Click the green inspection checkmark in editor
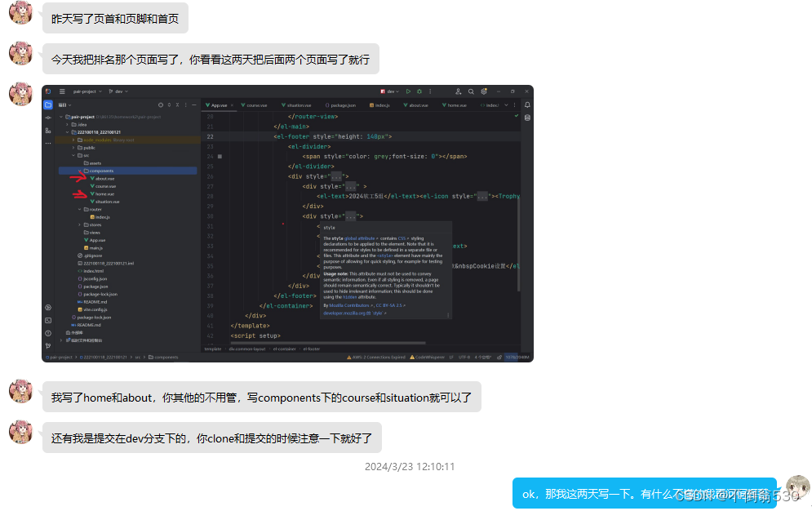This screenshot has width=812, height=511. pos(517,116)
